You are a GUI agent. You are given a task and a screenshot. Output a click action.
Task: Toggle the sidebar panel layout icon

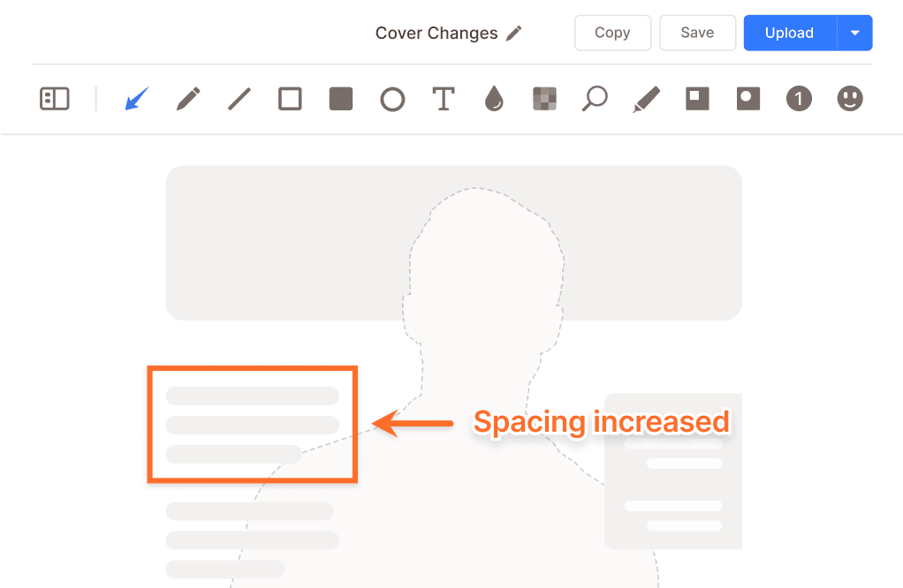(x=55, y=99)
